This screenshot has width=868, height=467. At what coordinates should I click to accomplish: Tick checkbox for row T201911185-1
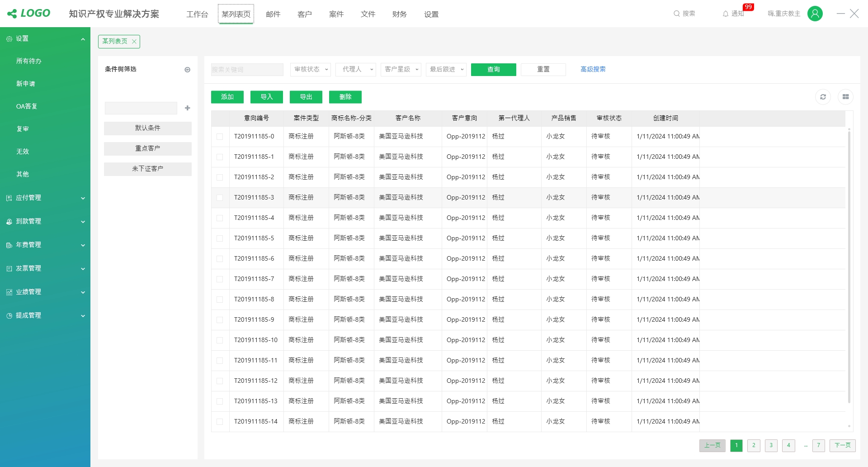[220, 157]
